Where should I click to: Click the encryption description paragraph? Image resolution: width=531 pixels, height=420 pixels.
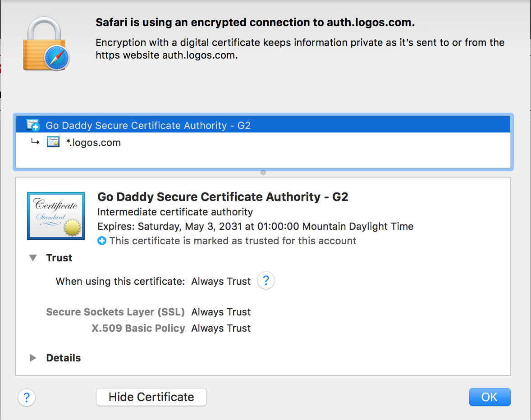click(300, 49)
